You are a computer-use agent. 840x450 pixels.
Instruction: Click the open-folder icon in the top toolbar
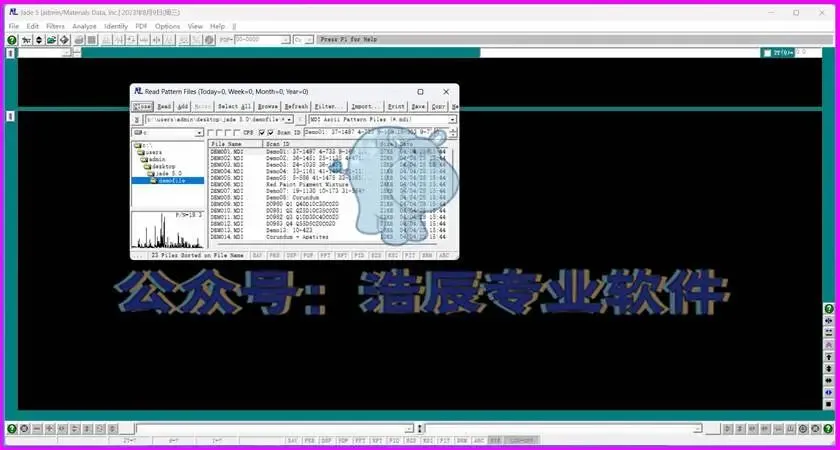51,40
